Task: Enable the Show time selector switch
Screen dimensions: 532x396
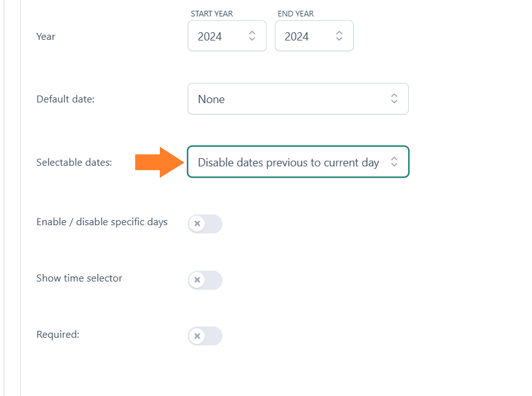Action: point(205,280)
